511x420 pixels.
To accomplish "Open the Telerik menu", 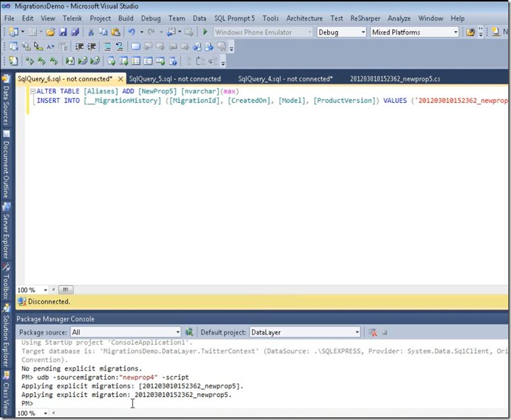I will click(x=72, y=18).
